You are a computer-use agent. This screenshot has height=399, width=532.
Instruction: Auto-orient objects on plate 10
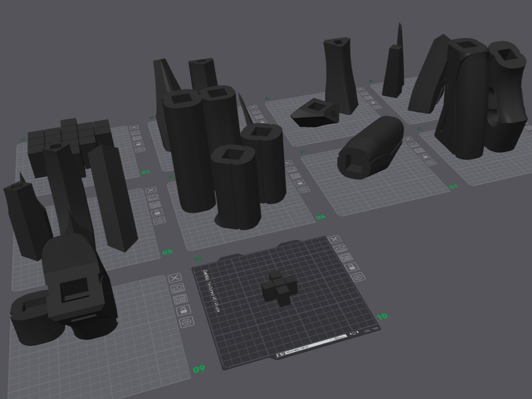(340, 248)
